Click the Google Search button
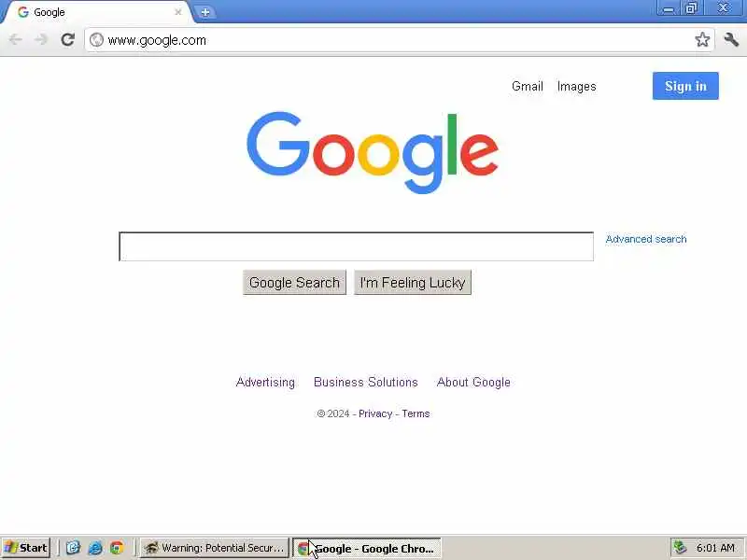The height and width of the screenshot is (560, 747). tap(294, 283)
